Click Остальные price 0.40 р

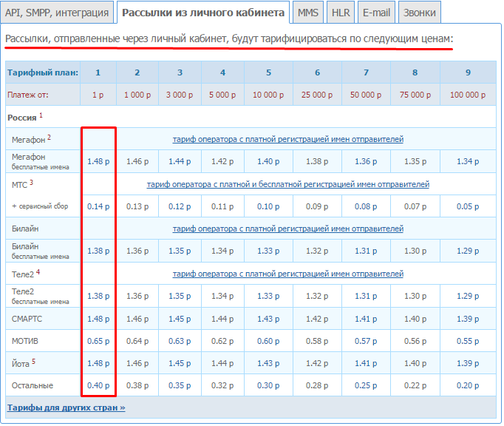coord(98,385)
